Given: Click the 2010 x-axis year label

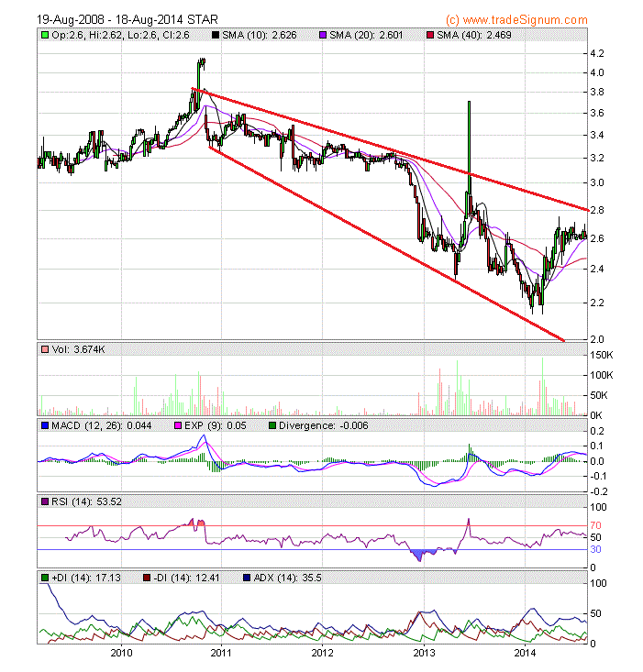Looking at the screenshot, I should [x=121, y=653].
